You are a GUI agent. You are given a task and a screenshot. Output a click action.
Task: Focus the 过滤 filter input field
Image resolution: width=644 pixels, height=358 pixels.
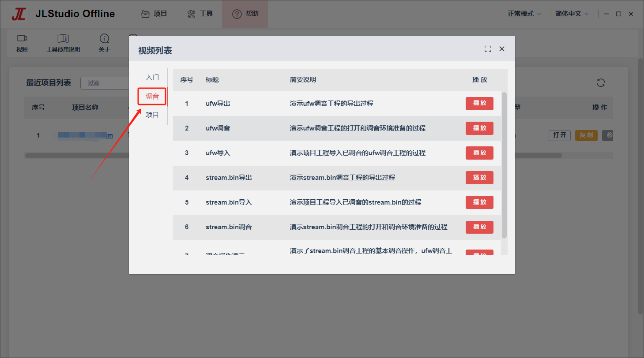pyautogui.click(x=104, y=82)
